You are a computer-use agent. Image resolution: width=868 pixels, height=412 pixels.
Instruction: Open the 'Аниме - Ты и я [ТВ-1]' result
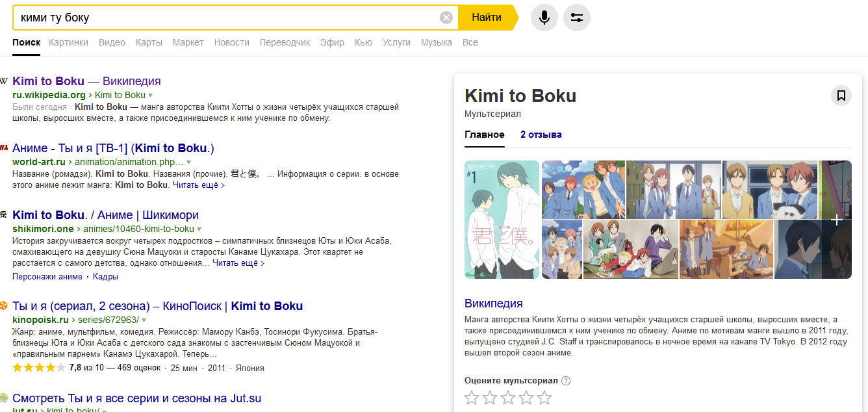click(x=113, y=148)
